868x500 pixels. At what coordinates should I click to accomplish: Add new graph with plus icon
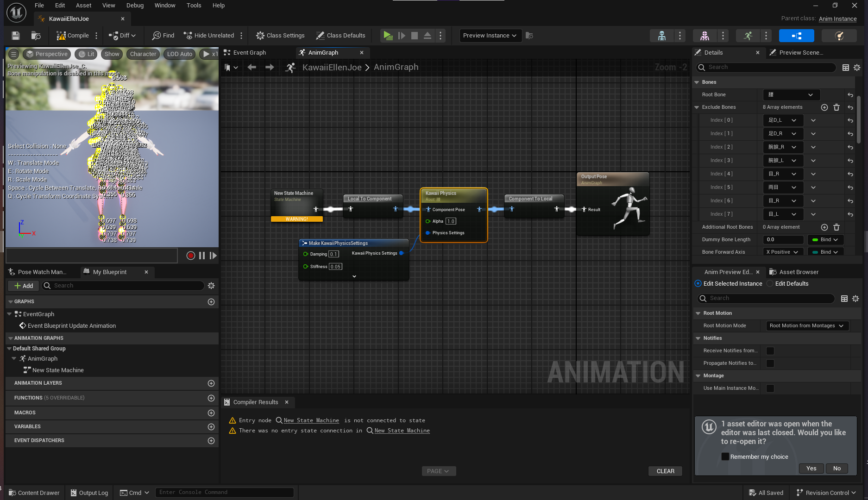(x=211, y=302)
